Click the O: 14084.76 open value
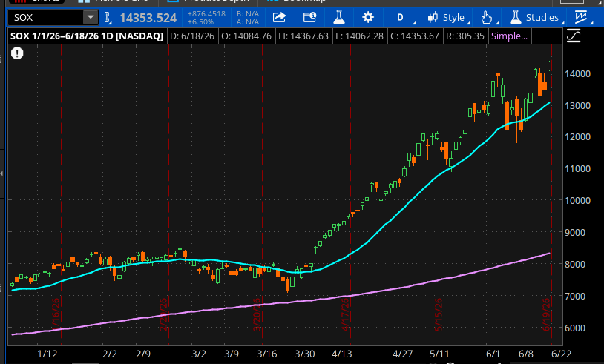604x364 pixels. [x=246, y=36]
